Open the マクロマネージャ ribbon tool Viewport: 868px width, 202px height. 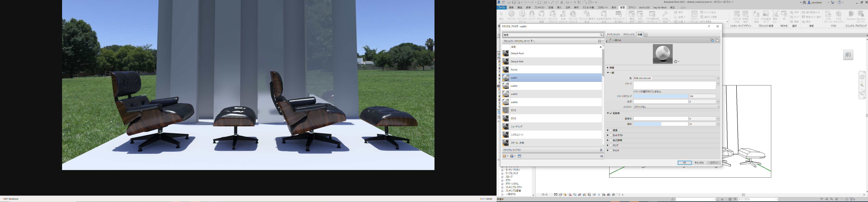(x=828, y=16)
